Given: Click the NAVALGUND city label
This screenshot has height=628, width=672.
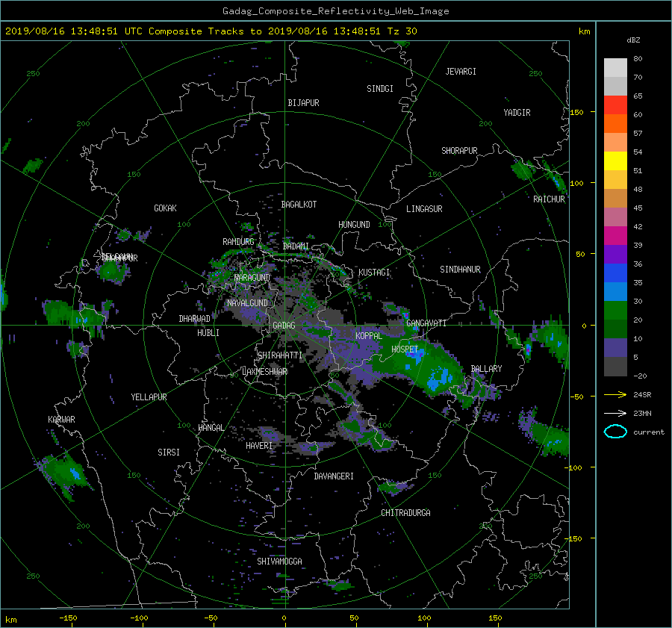Looking at the screenshot, I should [247, 303].
